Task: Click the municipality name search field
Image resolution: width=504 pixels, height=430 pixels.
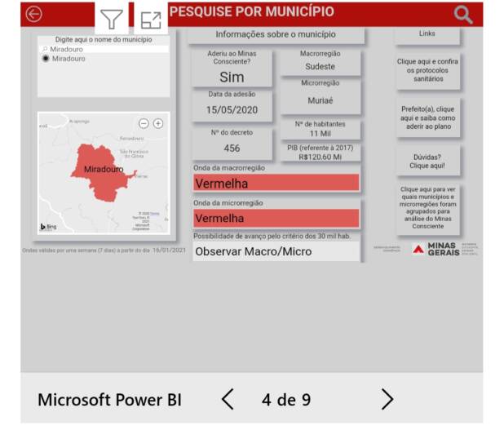Action: (106, 49)
